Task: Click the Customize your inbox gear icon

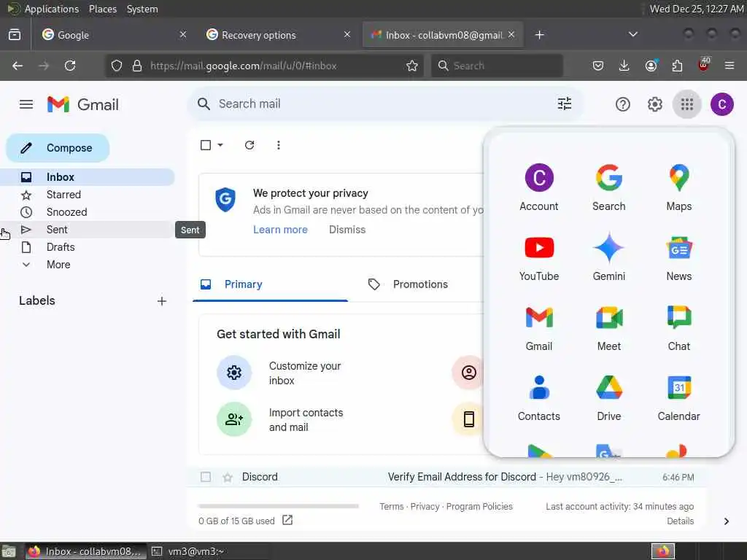Action: coord(234,373)
